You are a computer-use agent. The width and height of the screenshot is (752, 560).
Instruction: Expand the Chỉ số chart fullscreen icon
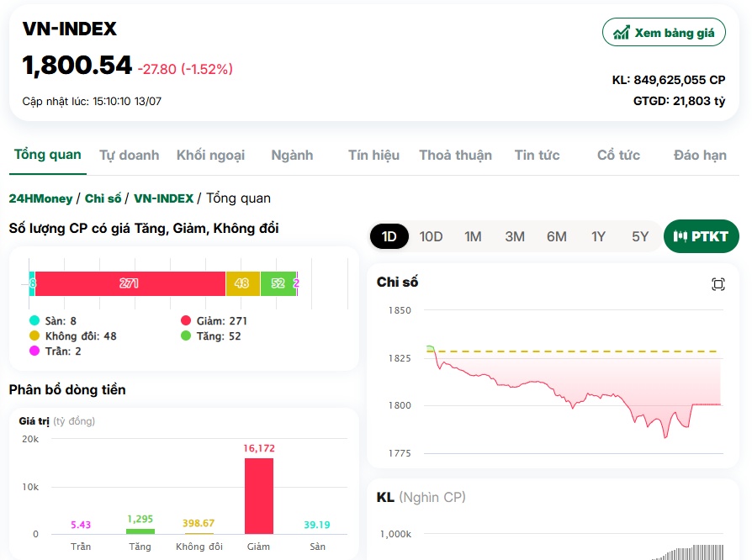click(718, 284)
